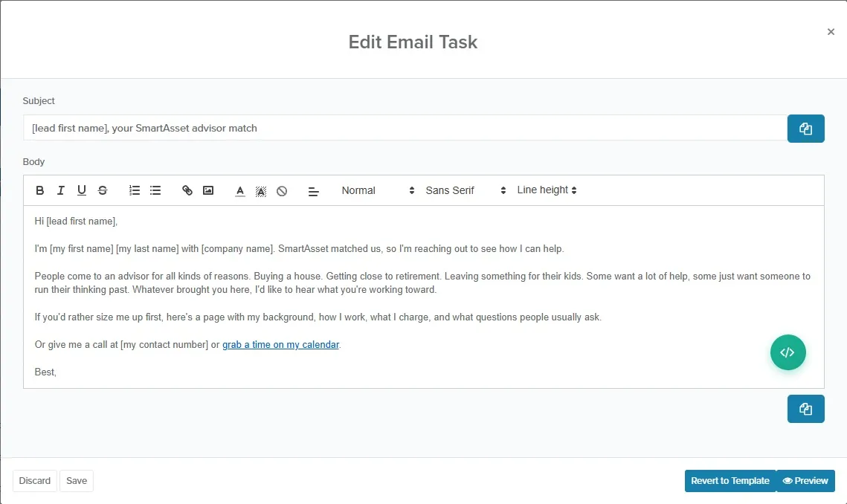
Task: Toggle italic formatting
Action: 60,190
